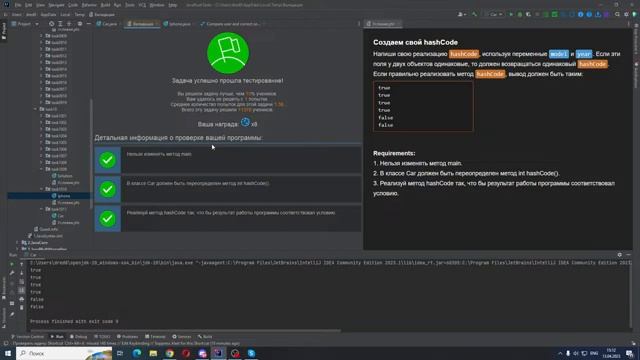Collapse the task1009 folder in project tree
This screenshot has height=360, width=640.
pyautogui.click(x=42, y=169)
